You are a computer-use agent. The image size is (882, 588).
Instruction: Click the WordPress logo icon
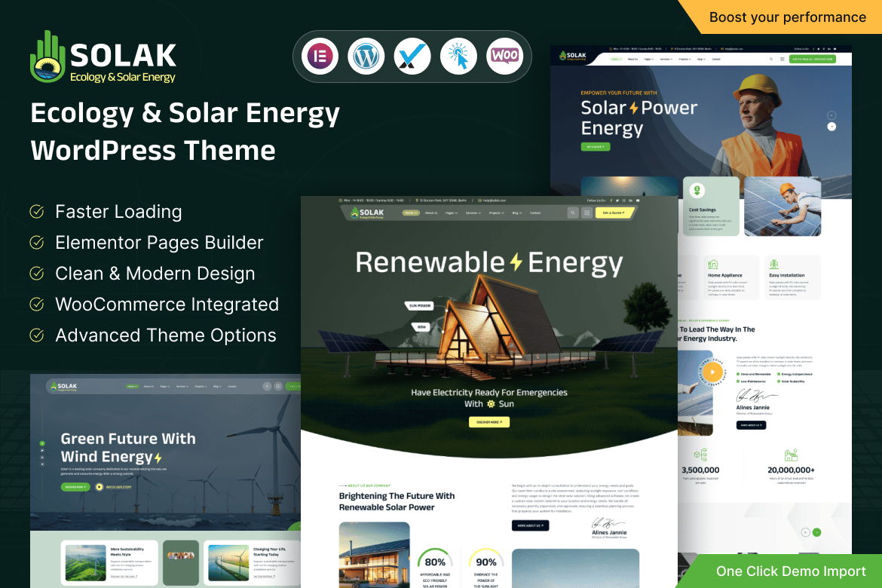coord(366,55)
